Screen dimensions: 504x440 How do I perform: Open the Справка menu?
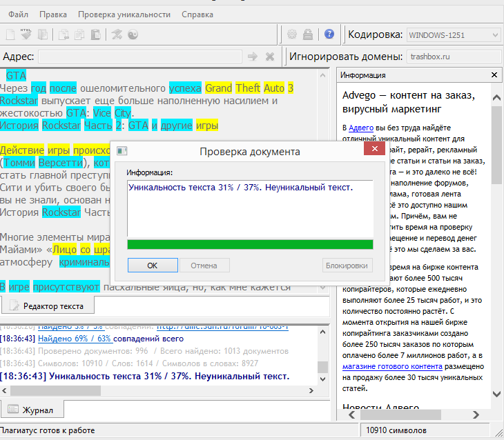197,14
